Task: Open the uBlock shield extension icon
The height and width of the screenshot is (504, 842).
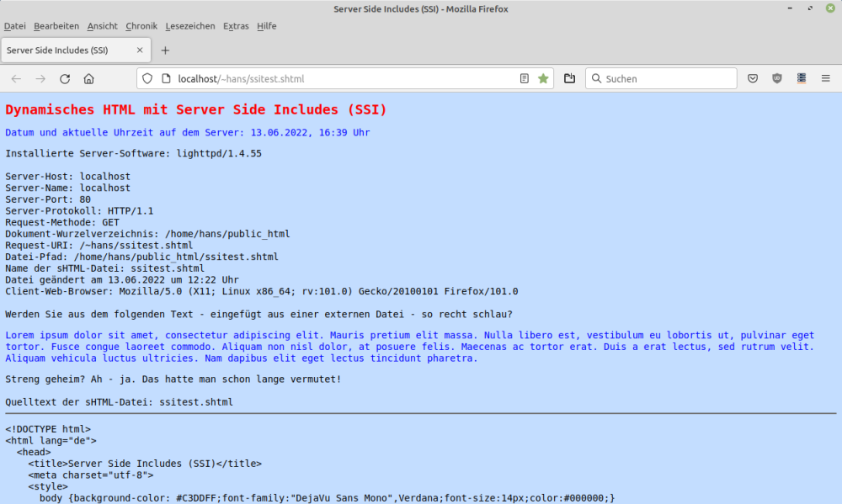Action: (777, 79)
